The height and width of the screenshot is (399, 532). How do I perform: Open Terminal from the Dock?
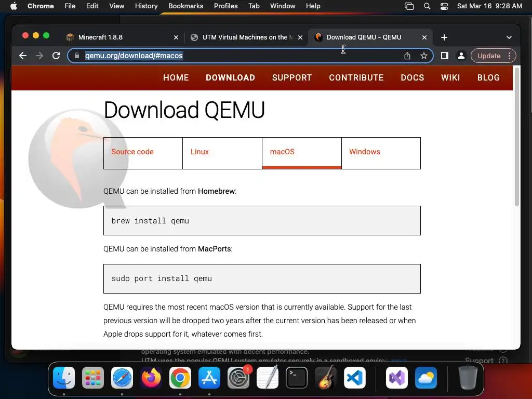point(297,378)
